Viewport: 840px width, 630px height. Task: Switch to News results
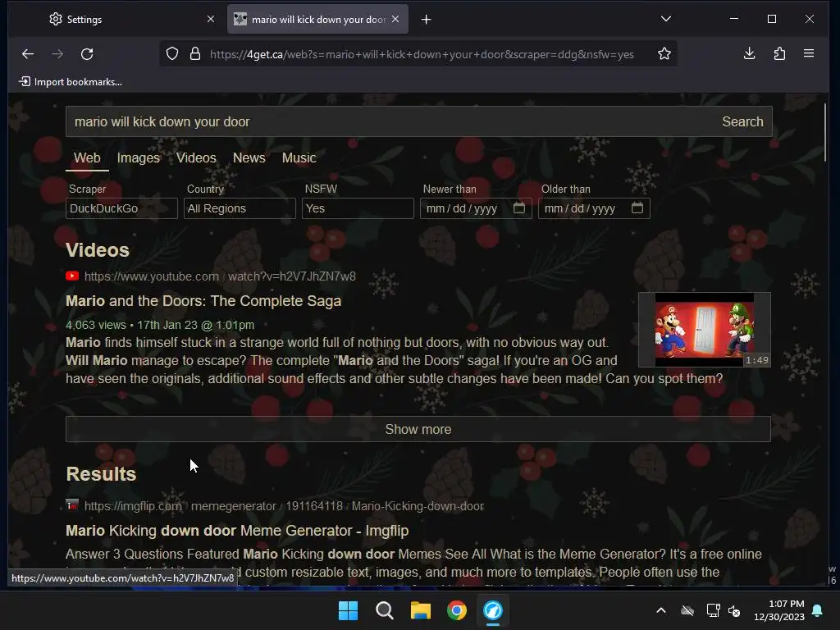[249, 158]
